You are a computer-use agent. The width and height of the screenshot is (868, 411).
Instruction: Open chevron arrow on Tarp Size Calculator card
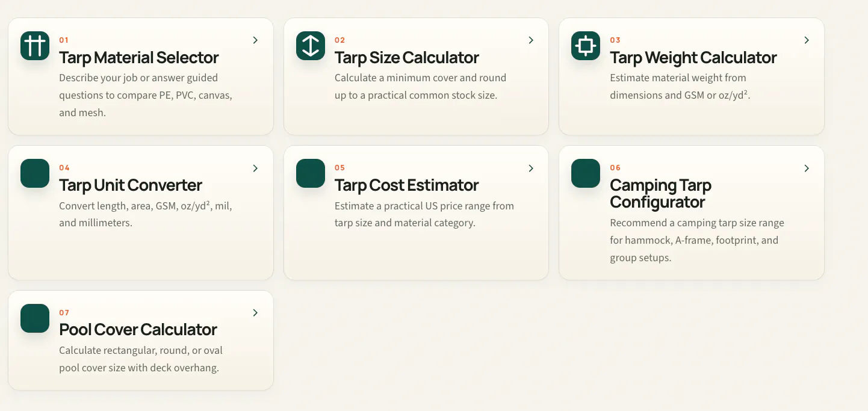click(531, 40)
